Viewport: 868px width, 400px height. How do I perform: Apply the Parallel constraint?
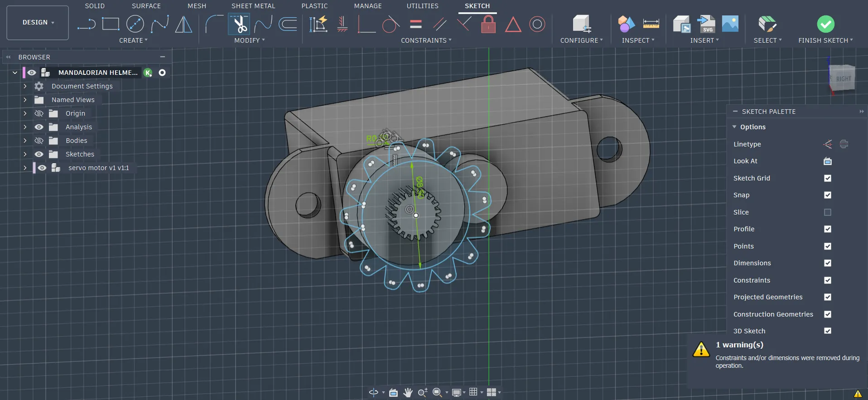click(x=440, y=24)
